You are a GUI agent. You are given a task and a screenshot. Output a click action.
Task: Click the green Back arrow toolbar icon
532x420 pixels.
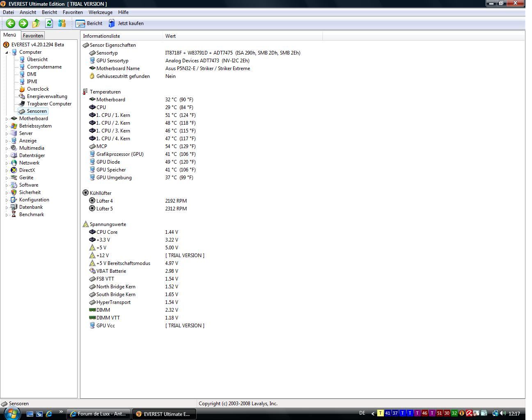coord(11,23)
